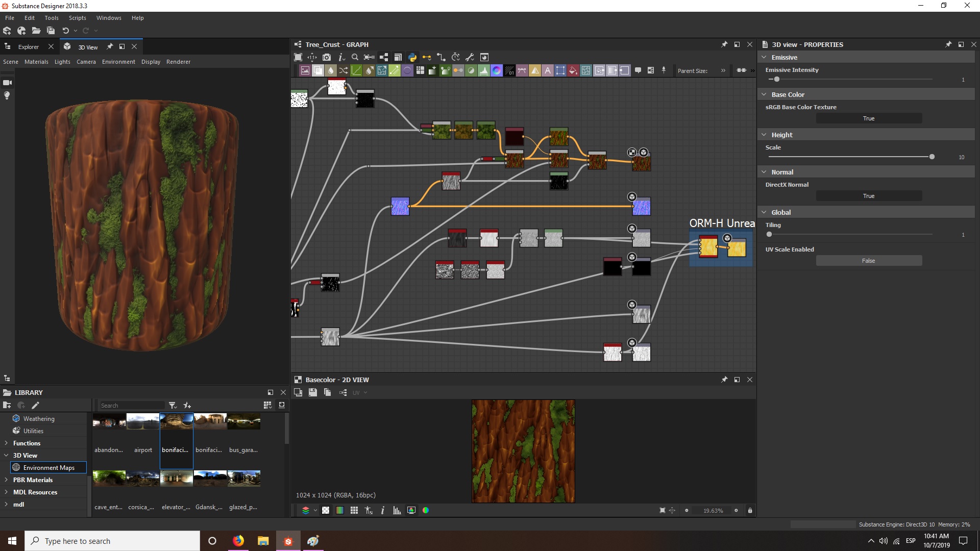The height and width of the screenshot is (551, 980).
Task: Expand the Functions library category
Action: (x=6, y=443)
